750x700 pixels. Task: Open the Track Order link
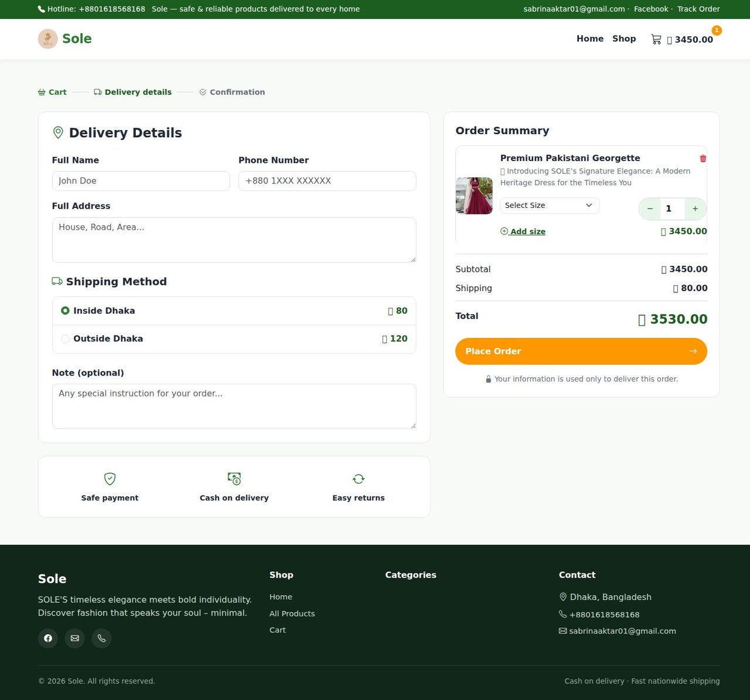tap(698, 9)
